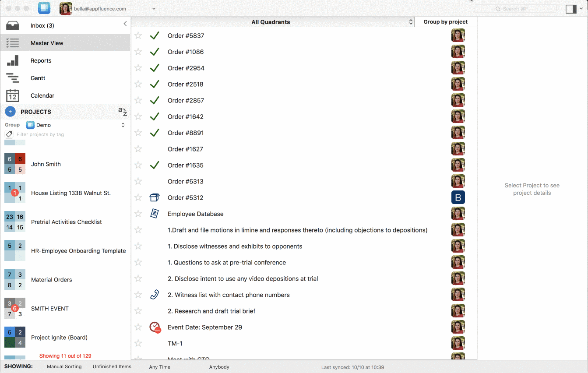Collapse the sidebar with the chevron near Inbox
The height and width of the screenshot is (373, 588).
125,24
